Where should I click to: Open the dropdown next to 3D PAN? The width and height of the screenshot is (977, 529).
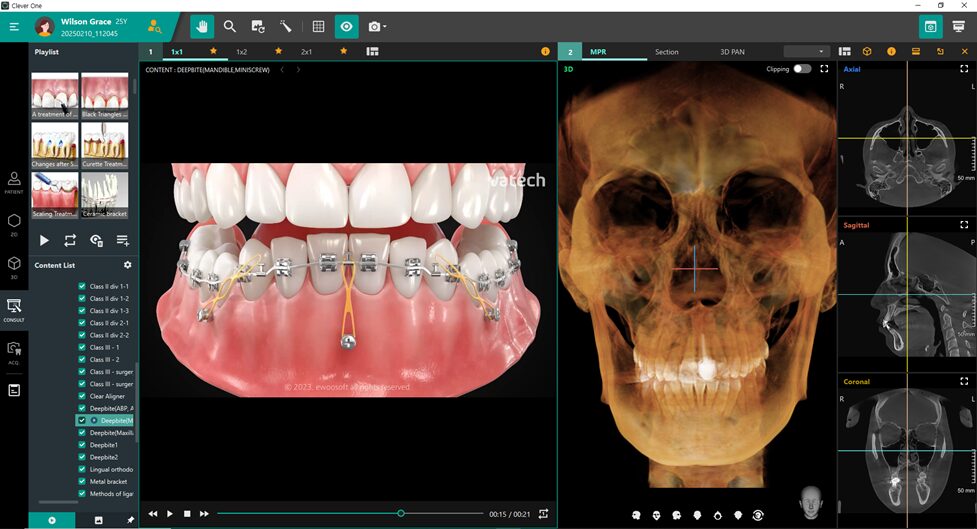click(x=807, y=52)
